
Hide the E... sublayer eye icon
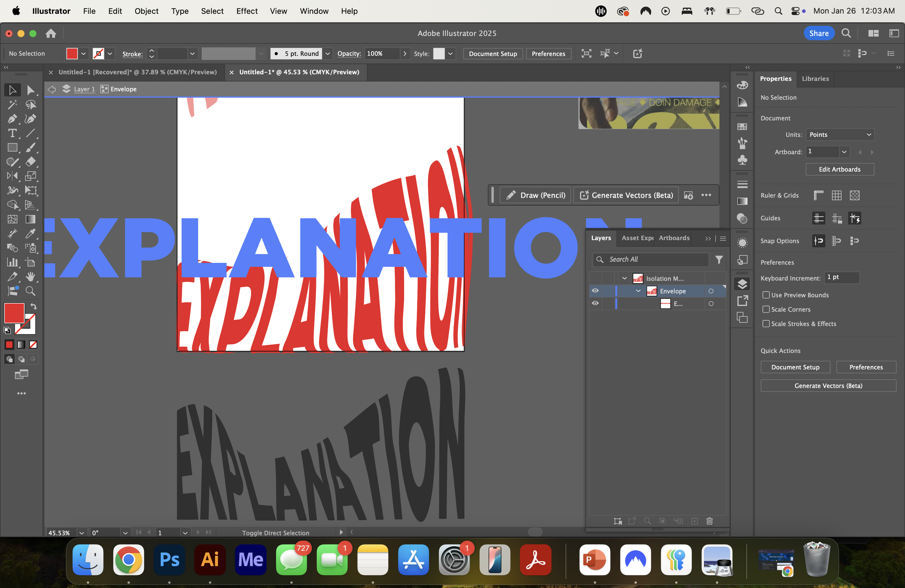point(595,303)
